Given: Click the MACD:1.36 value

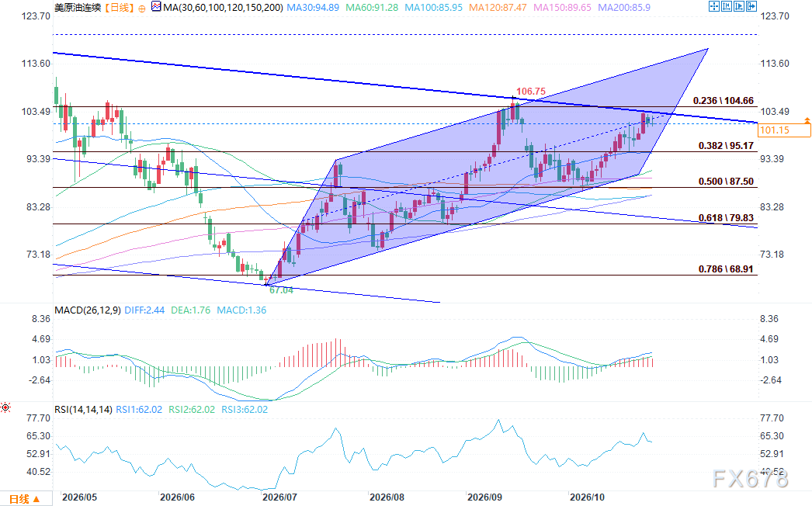Looking at the screenshot, I should pyautogui.click(x=241, y=310).
